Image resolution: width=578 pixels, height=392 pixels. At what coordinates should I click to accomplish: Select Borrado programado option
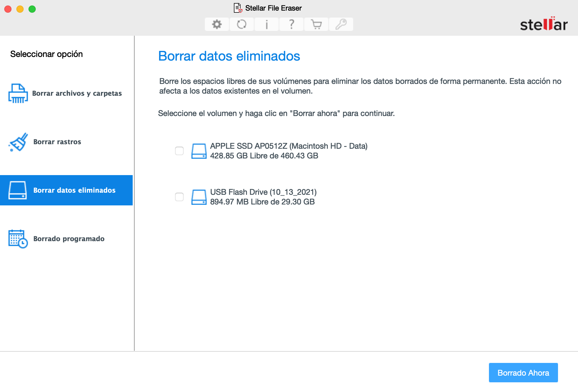pos(66,239)
